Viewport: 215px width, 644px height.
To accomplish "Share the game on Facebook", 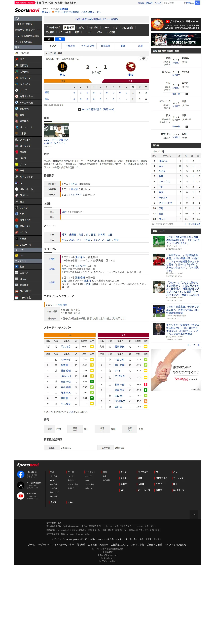I will pyautogui.click(x=60, y=39).
